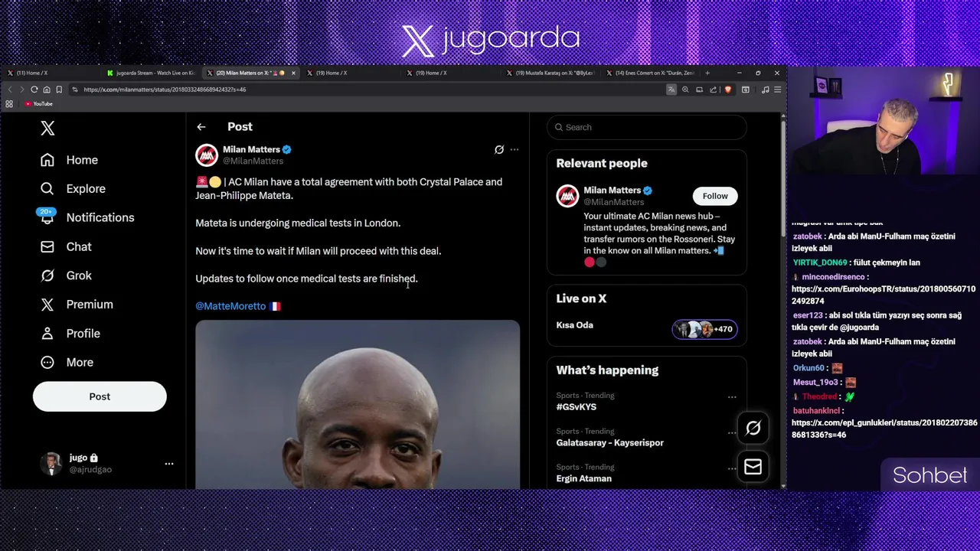Viewport: 980px width, 551px height.
Task: Open more options for #GSvKYS trend
Action: click(x=732, y=397)
